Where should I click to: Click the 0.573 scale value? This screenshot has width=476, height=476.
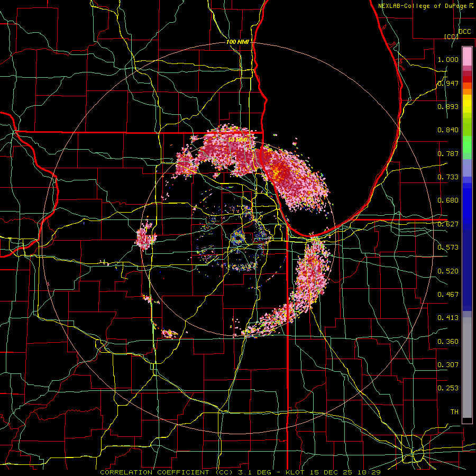448,248
